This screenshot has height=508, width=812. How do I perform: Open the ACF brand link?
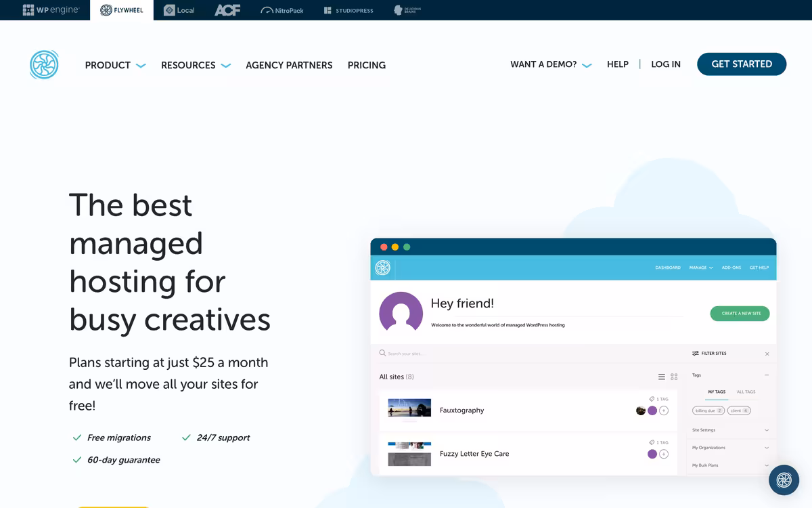[227, 10]
